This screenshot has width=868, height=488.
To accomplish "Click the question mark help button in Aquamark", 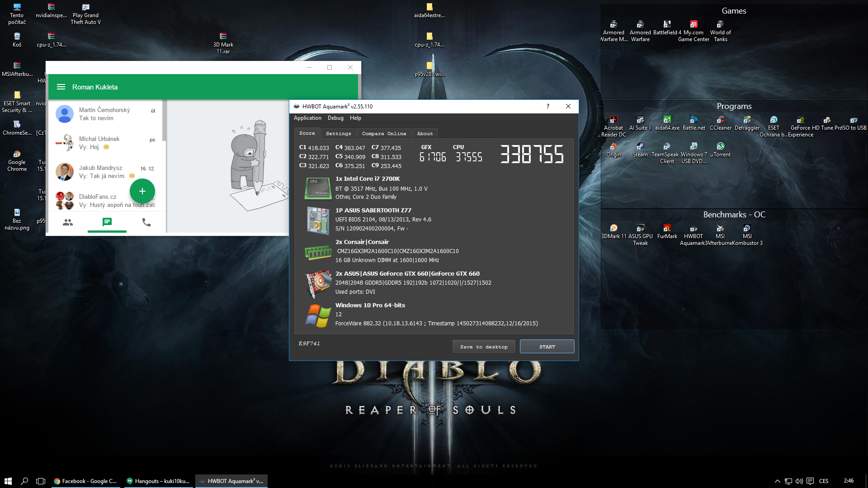I will coord(548,106).
